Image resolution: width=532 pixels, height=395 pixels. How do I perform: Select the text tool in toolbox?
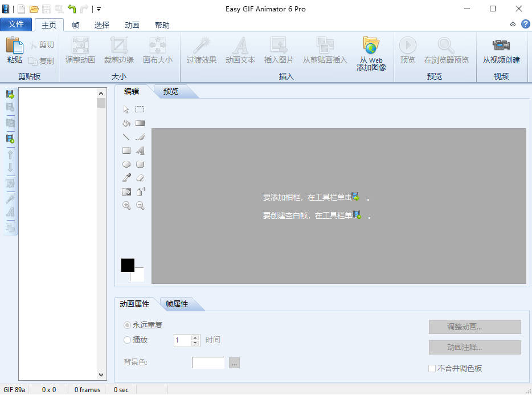[x=140, y=150]
